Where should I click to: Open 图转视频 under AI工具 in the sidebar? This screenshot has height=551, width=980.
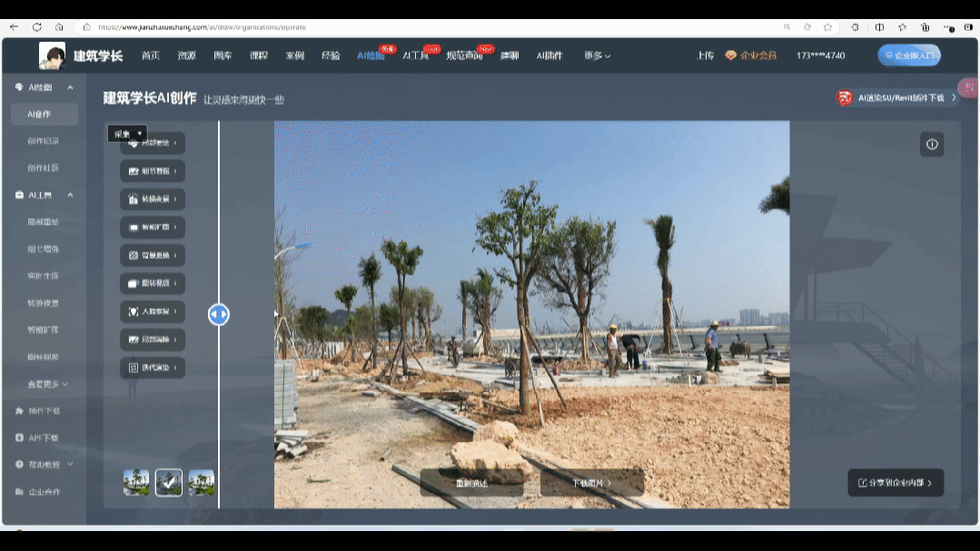coord(43,358)
